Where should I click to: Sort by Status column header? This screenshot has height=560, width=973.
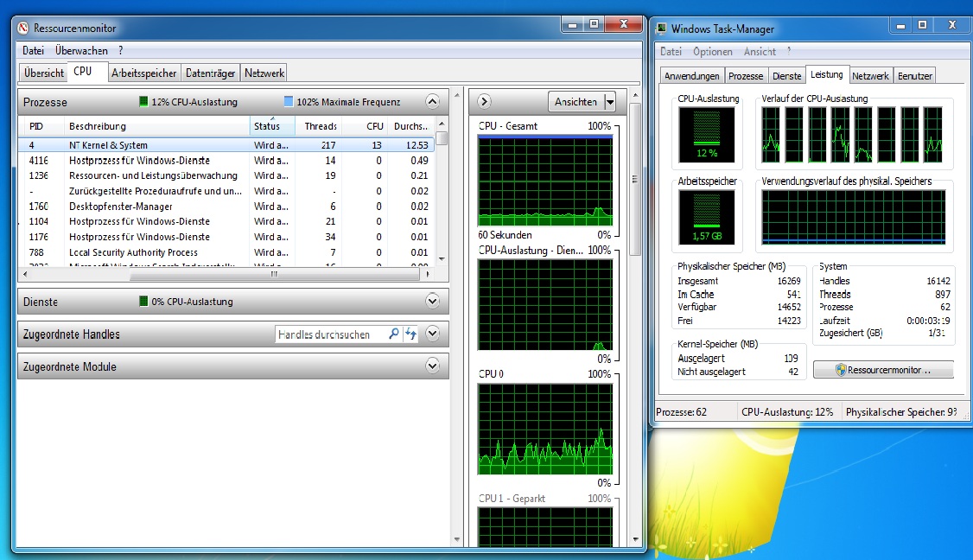point(272,126)
